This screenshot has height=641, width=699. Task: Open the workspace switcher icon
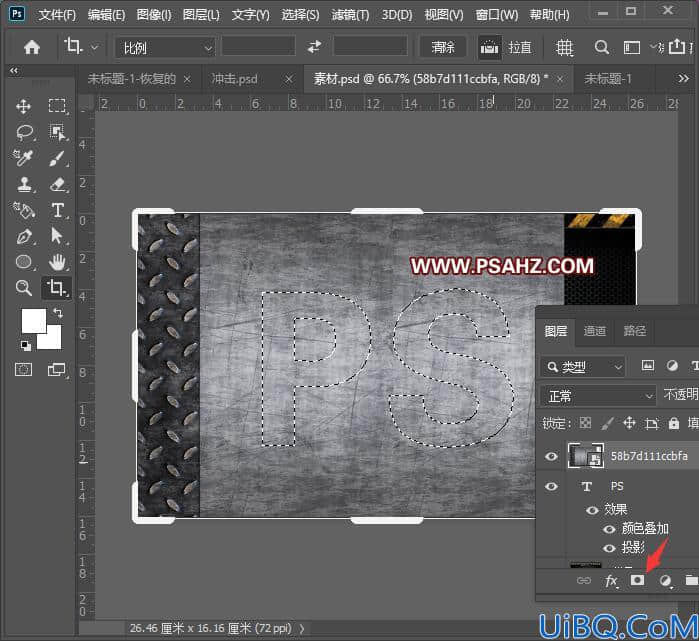tap(631, 47)
